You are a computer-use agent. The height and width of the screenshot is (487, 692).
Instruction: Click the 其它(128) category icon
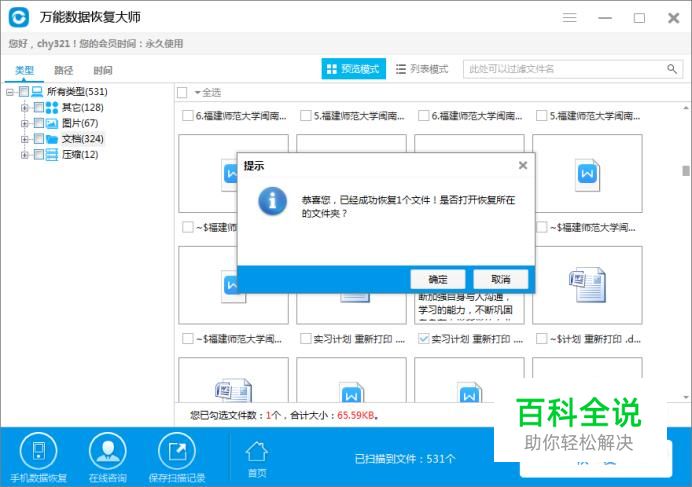tap(52, 107)
